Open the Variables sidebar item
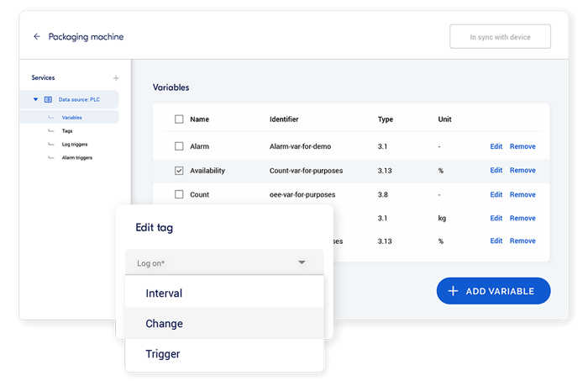588x381 pixels. point(71,117)
